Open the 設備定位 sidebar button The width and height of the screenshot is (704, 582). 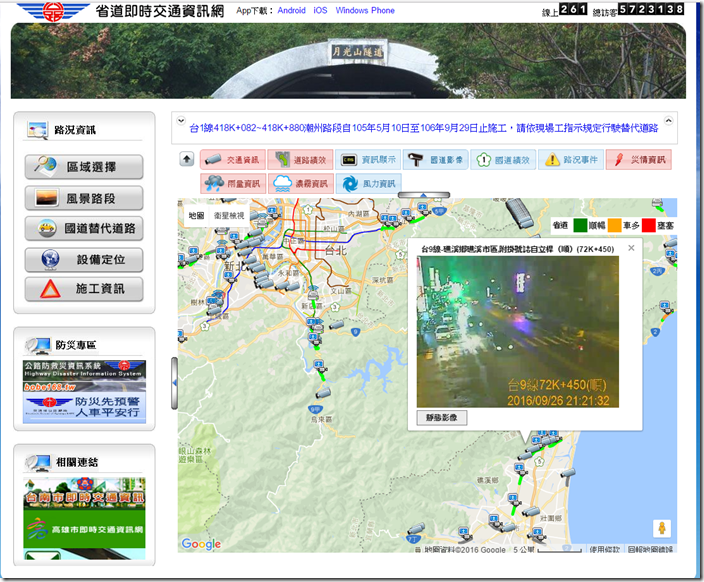84,260
